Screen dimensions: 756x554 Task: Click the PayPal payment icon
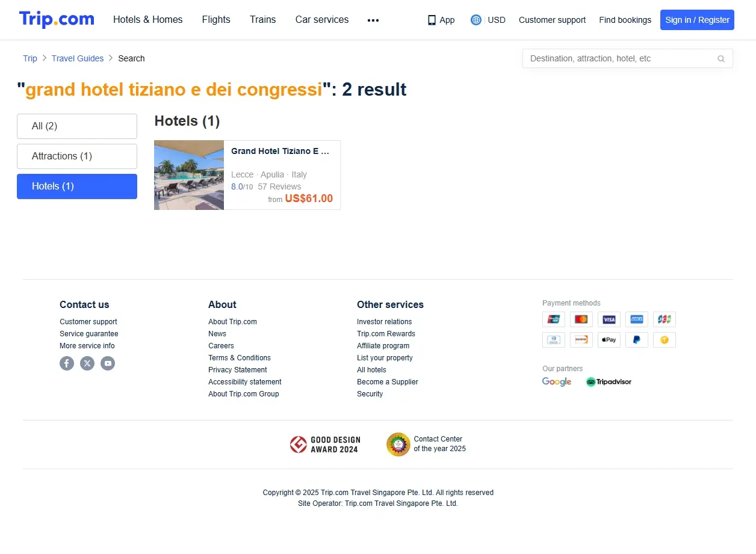click(637, 340)
